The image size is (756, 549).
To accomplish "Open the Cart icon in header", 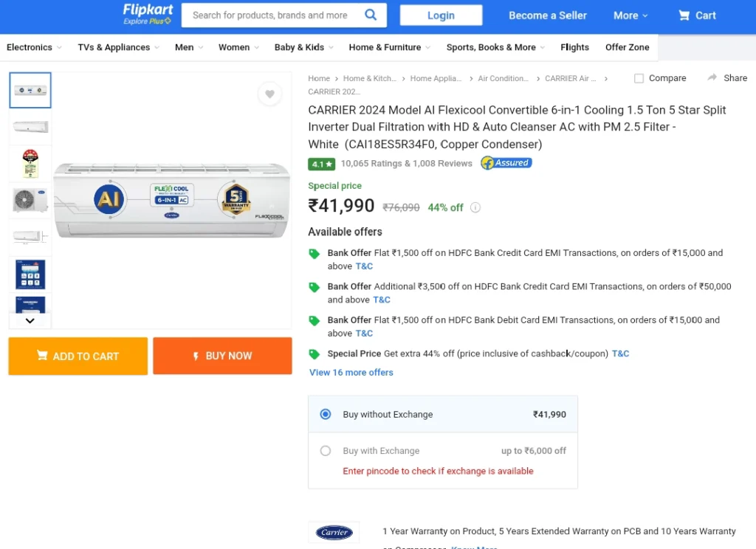I will [697, 15].
